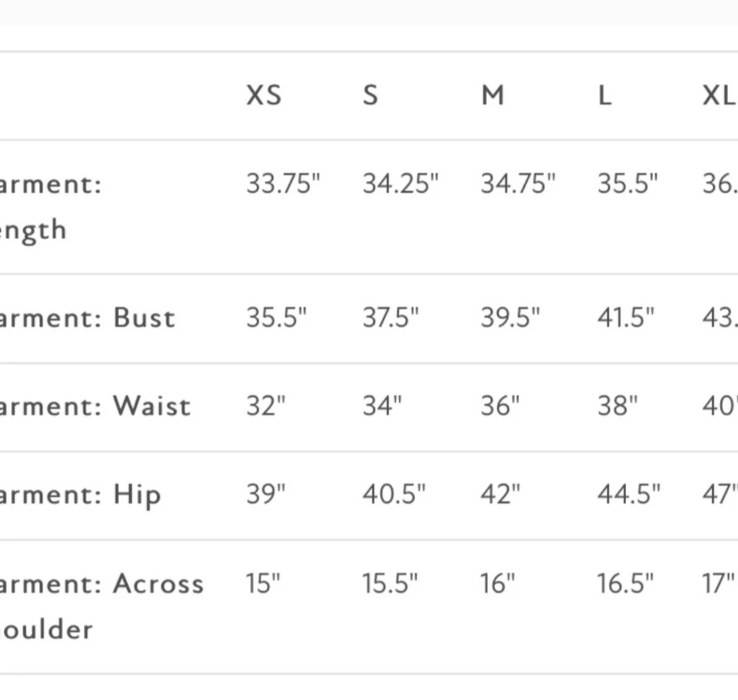Image resolution: width=738 pixels, height=700 pixels.
Task: Click the 38" L waist measurement
Action: click(x=617, y=406)
